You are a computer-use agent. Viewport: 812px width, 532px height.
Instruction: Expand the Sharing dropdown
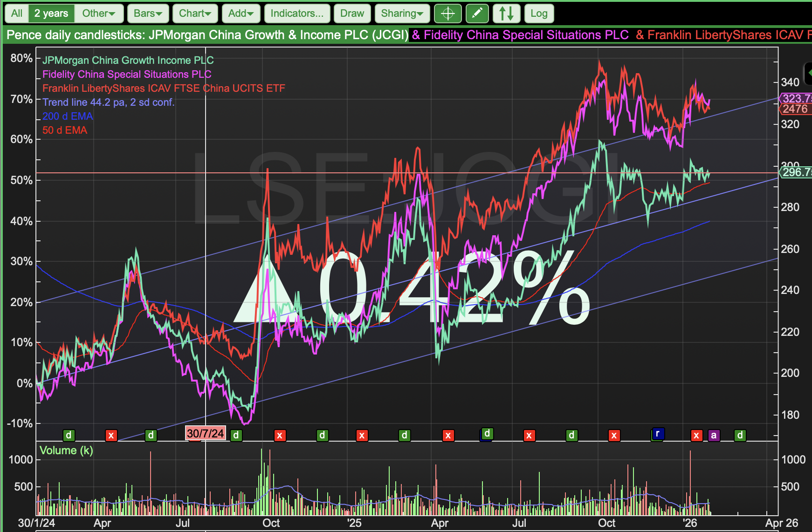tap(402, 14)
